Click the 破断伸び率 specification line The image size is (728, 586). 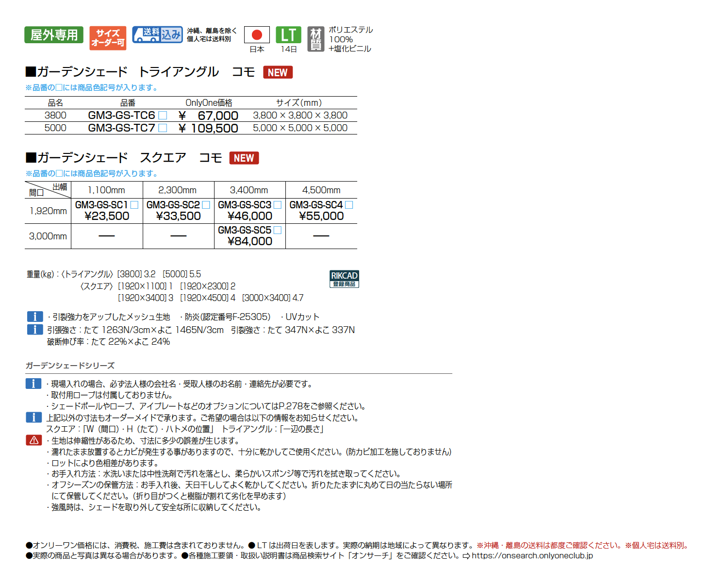pyautogui.click(x=108, y=342)
